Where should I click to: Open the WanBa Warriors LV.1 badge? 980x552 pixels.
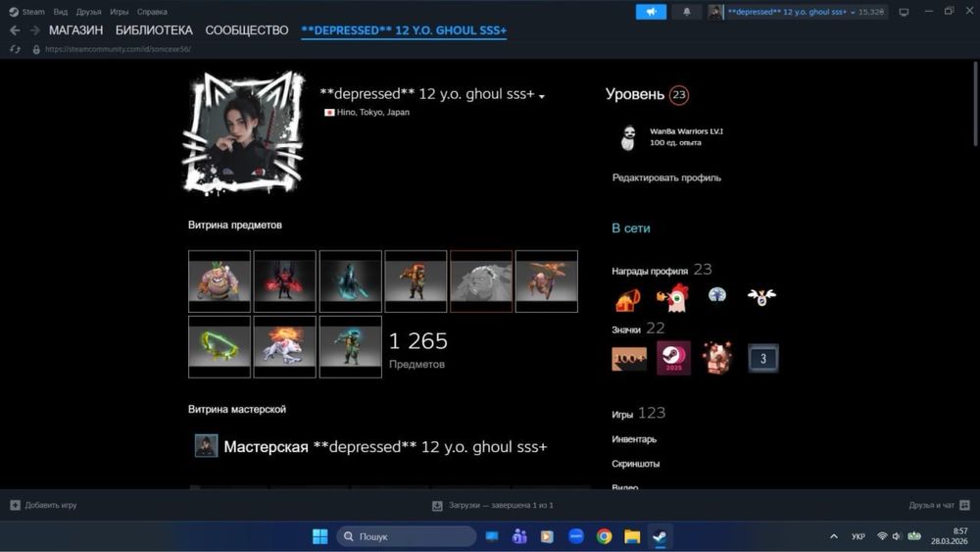pos(670,137)
